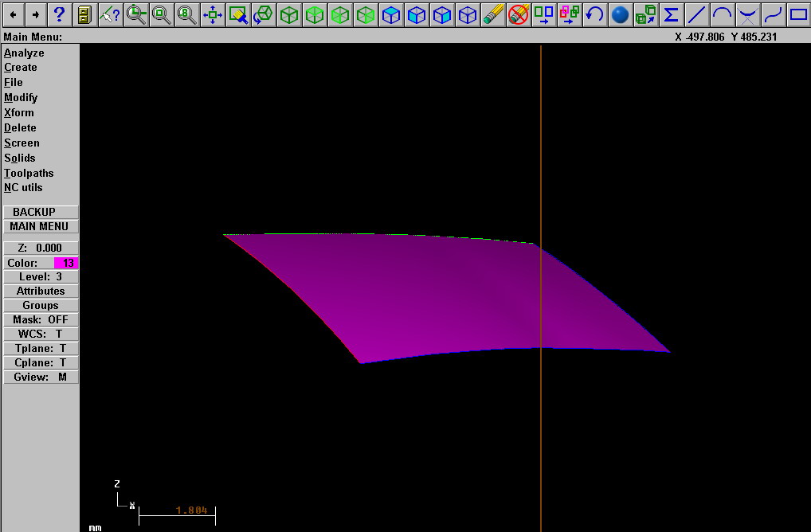This screenshot has width=811, height=532.
Task: Open the Toolpaths menu
Action: pyautogui.click(x=29, y=173)
